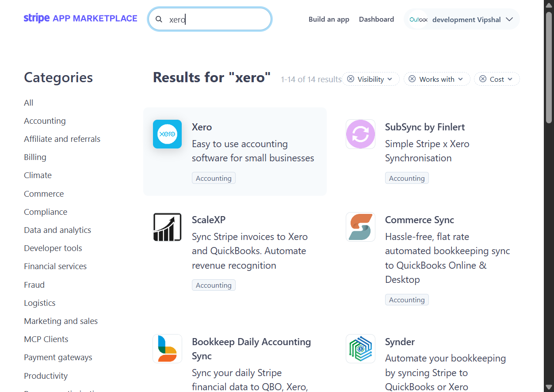The image size is (554, 392).
Task: Click "Sync Stripe invoices to Xero" description
Action: pos(250,251)
